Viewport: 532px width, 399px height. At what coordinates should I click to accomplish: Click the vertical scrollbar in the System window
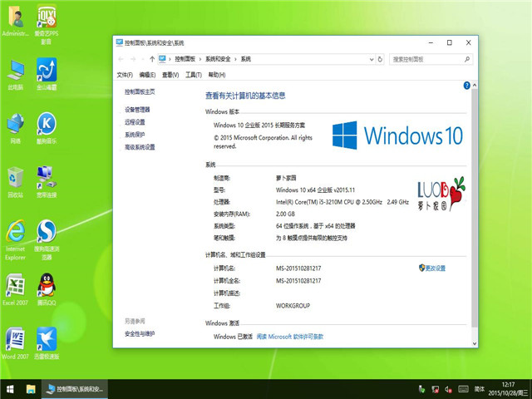[475, 208]
